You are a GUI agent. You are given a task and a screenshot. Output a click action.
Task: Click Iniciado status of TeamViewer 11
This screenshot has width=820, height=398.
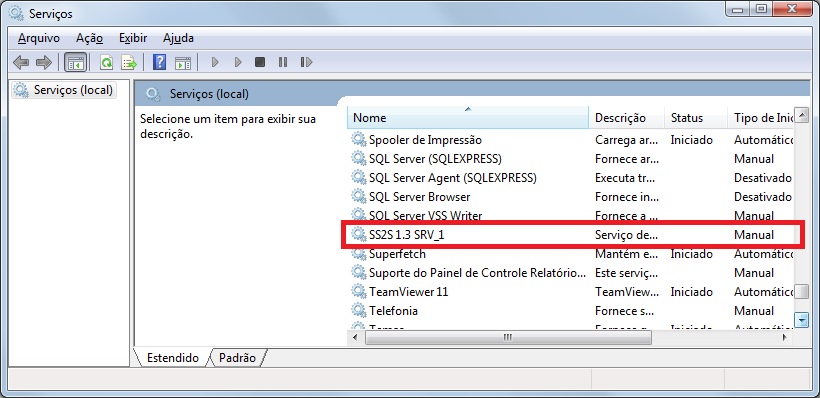point(691,291)
